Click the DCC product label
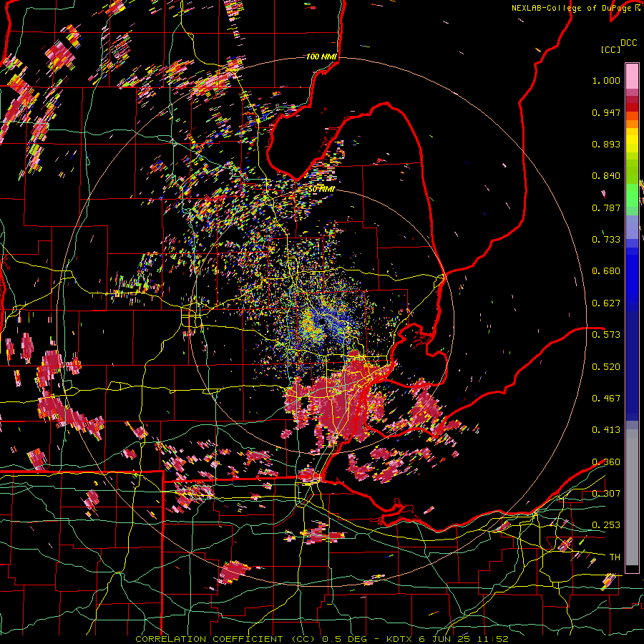 (628, 43)
